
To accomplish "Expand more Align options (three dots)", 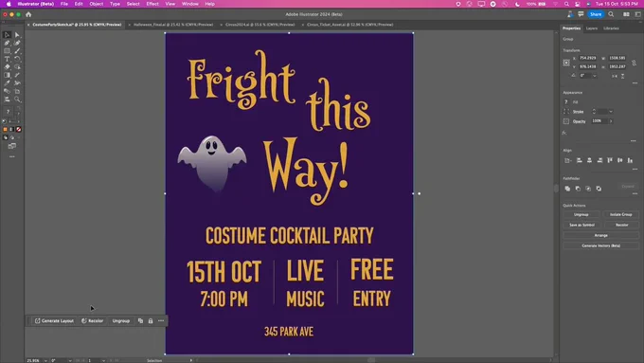I will (635, 170).
